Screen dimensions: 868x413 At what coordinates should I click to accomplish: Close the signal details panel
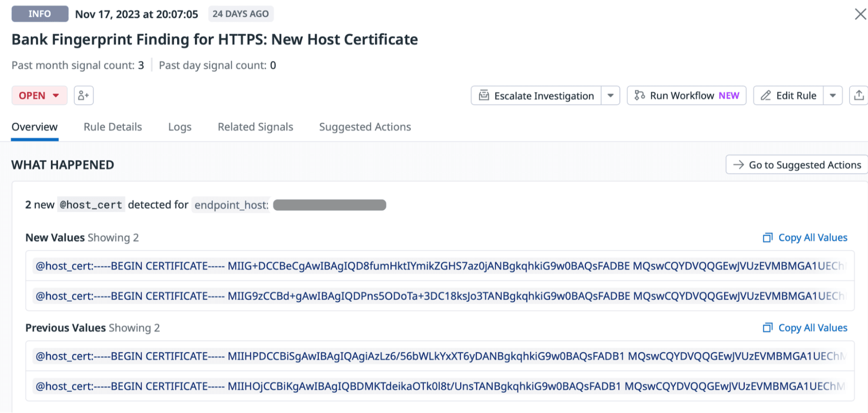pyautogui.click(x=860, y=14)
